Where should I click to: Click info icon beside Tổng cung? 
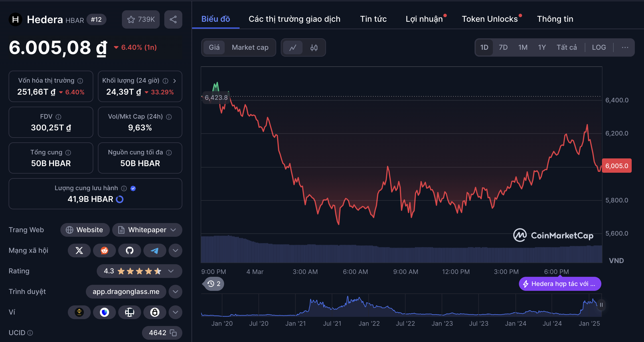pyautogui.click(x=68, y=153)
